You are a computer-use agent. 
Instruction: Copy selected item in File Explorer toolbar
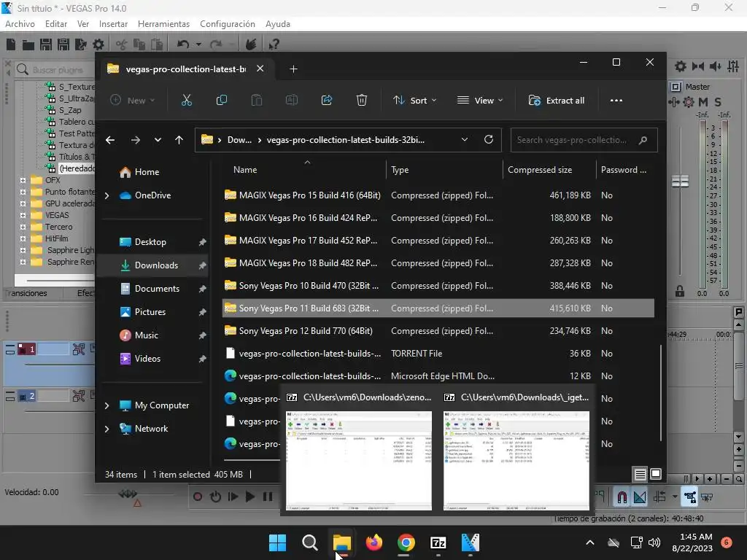pos(222,100)
